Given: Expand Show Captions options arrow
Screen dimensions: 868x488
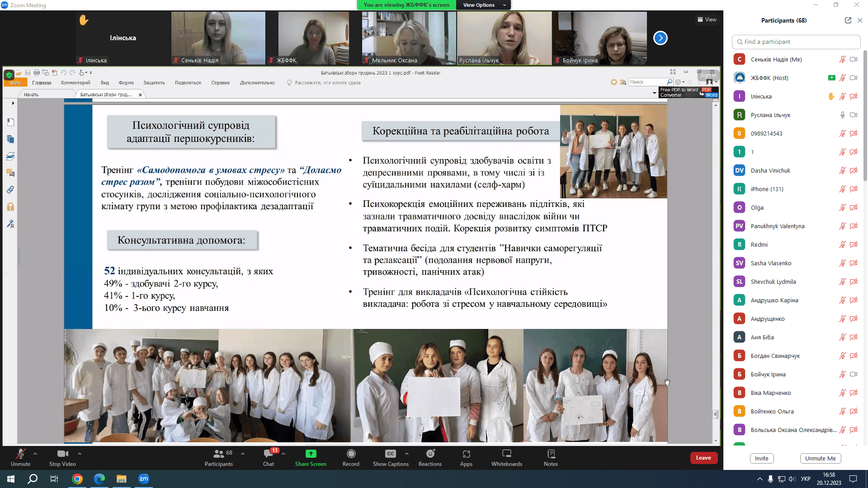Looking at the screenshot, I should click(x=407, y=453).
